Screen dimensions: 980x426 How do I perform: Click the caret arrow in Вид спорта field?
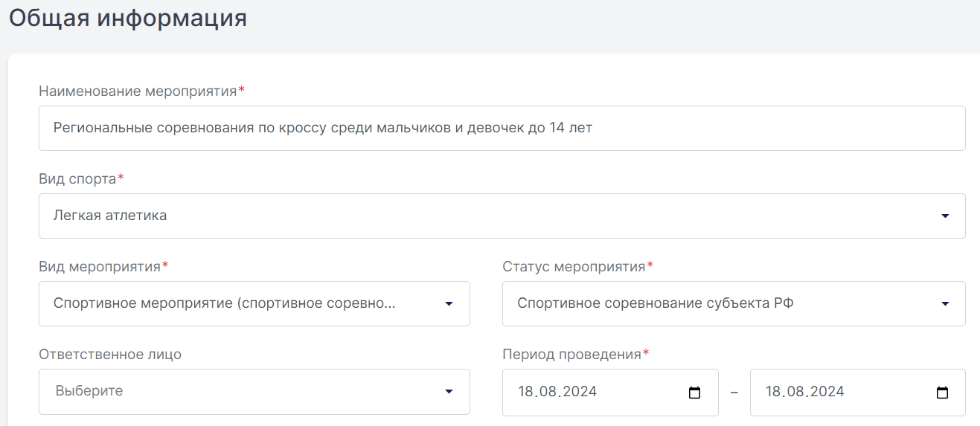945,216
